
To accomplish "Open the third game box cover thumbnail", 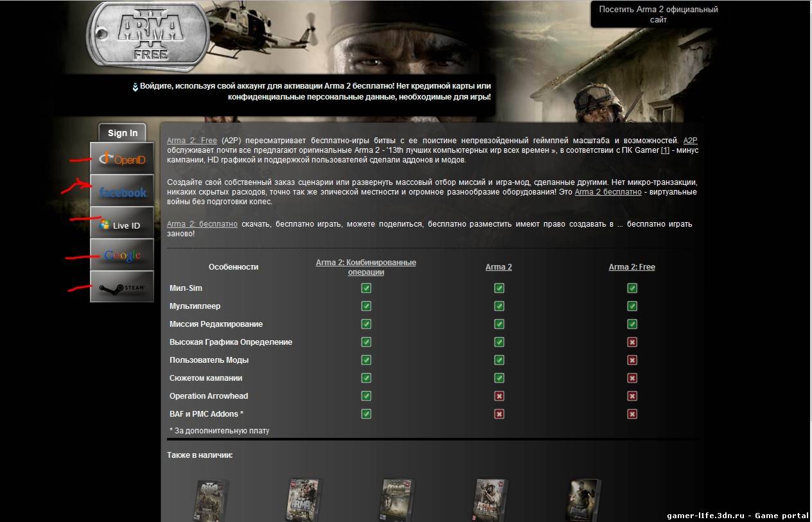I will [398, 499].
